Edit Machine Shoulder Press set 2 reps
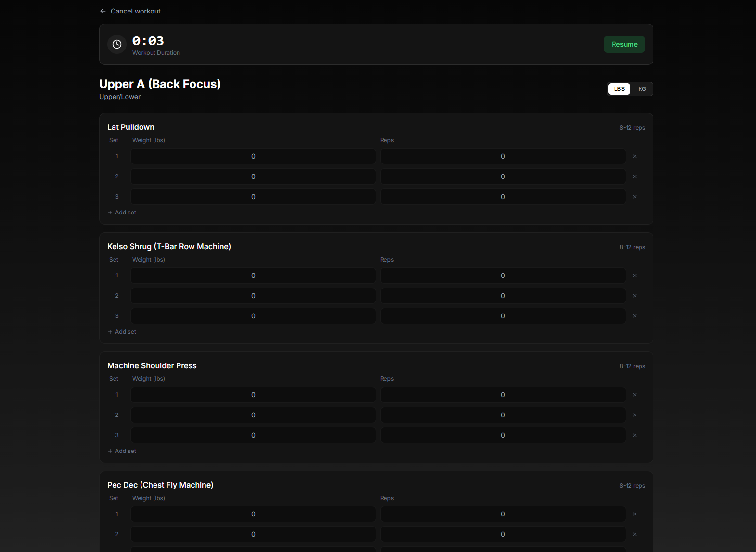This screenshot has width=756, height=552. [x=503, y=415]
